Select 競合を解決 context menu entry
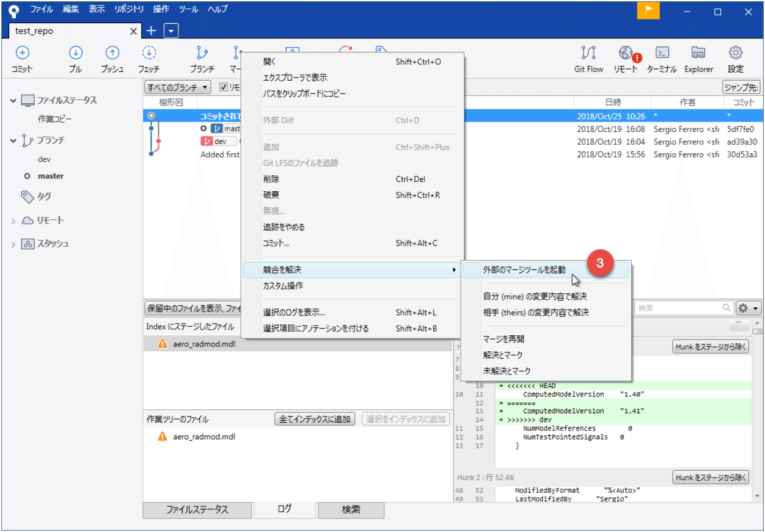This screenshot has width=765, height=532. point(351,269)
